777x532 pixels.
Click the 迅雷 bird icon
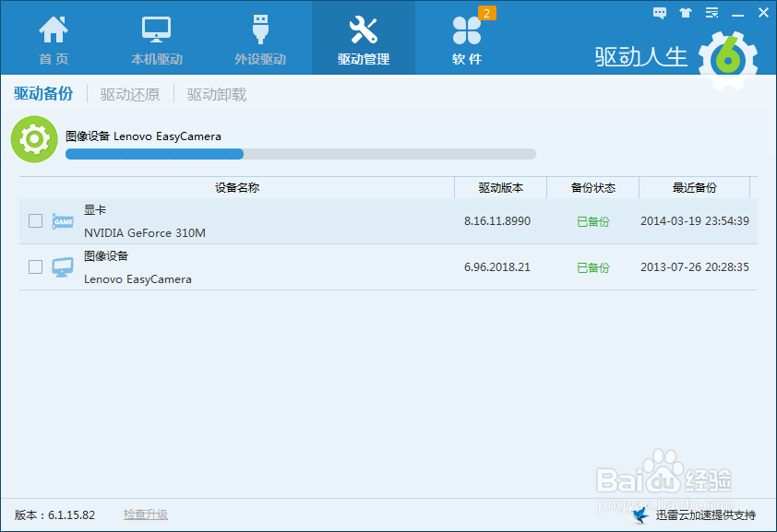click(640, 514)
